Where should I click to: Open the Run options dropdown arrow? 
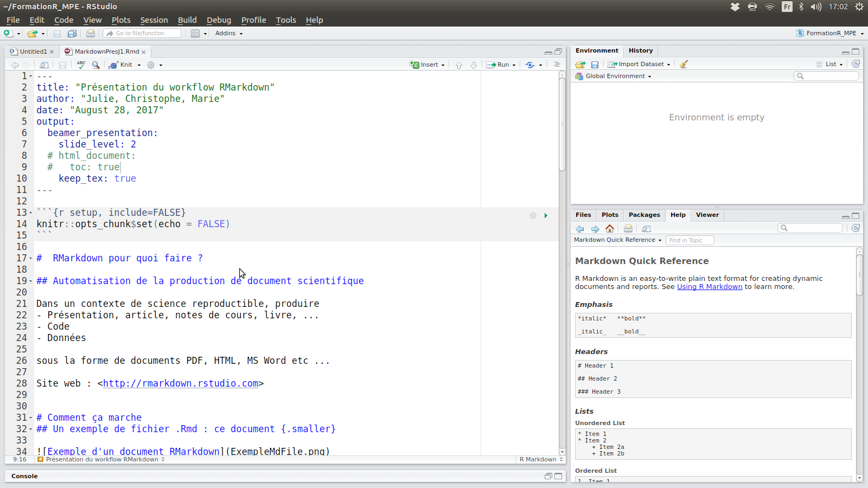point(514,65)
